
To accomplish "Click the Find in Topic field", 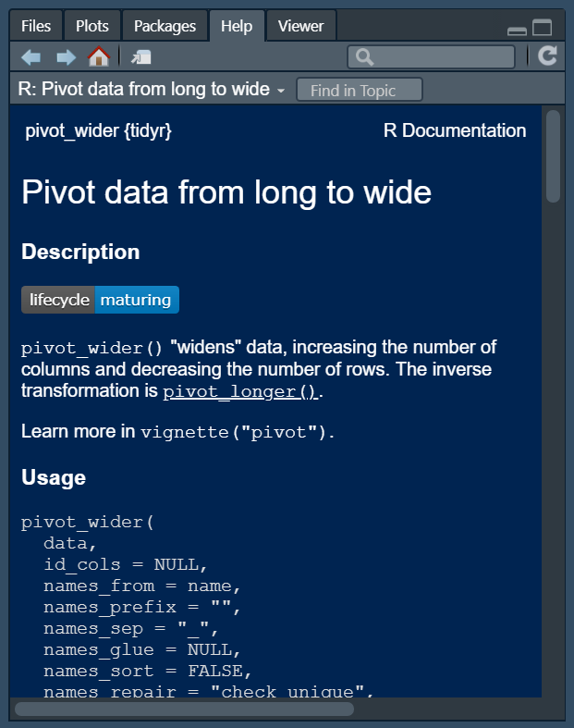I will click(360, 90).
